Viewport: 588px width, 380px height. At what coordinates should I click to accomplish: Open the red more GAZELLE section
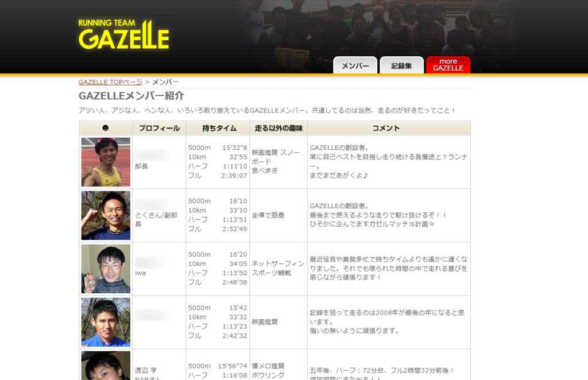tap(448, 64)
